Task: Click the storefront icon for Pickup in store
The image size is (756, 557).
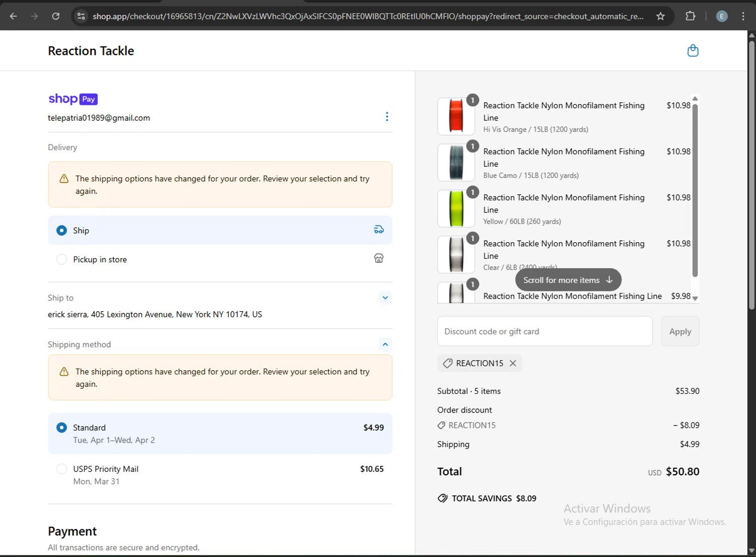Action: (x=379, y=258)
